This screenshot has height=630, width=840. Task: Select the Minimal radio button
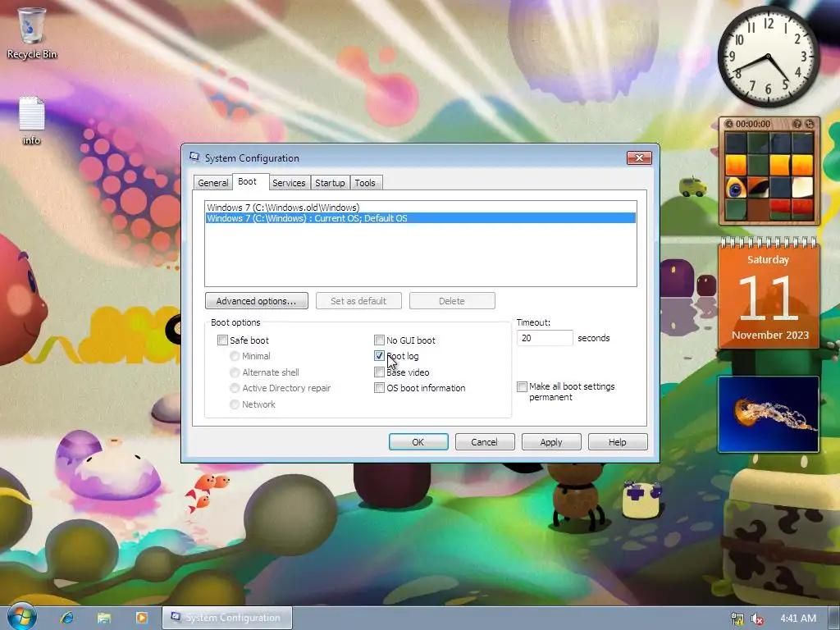pos(235,356)
